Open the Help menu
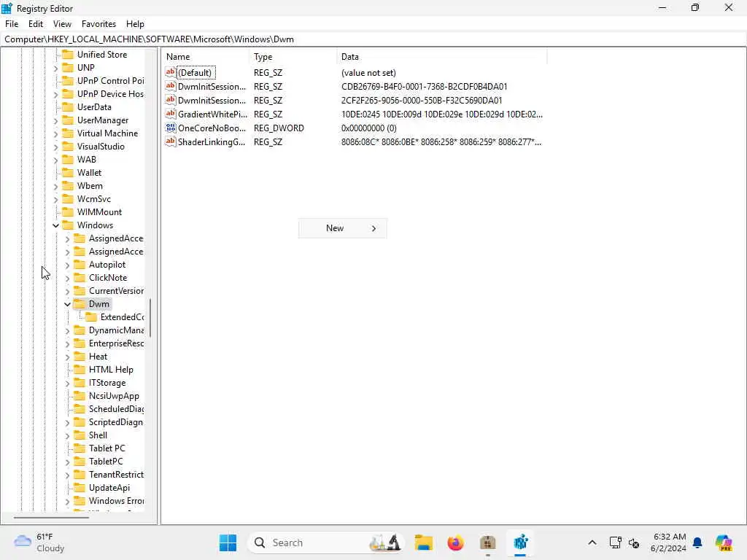Viewport: 747px width, 560px height. click(135, 24)
